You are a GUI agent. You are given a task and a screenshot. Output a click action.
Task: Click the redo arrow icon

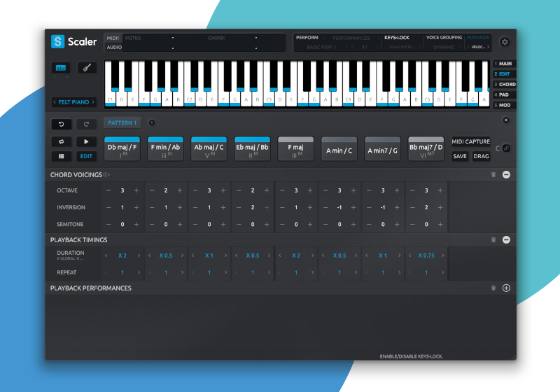[87, 124]
